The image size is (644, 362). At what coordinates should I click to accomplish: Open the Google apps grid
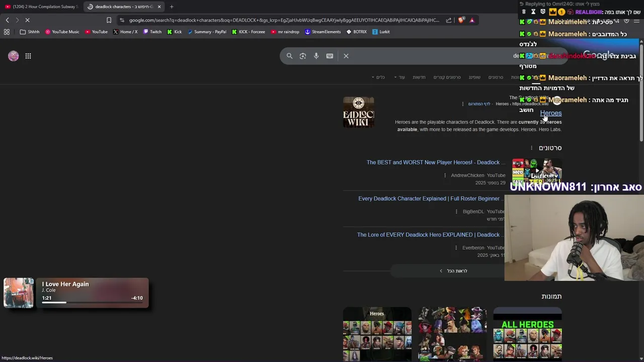tap(28, 56)
